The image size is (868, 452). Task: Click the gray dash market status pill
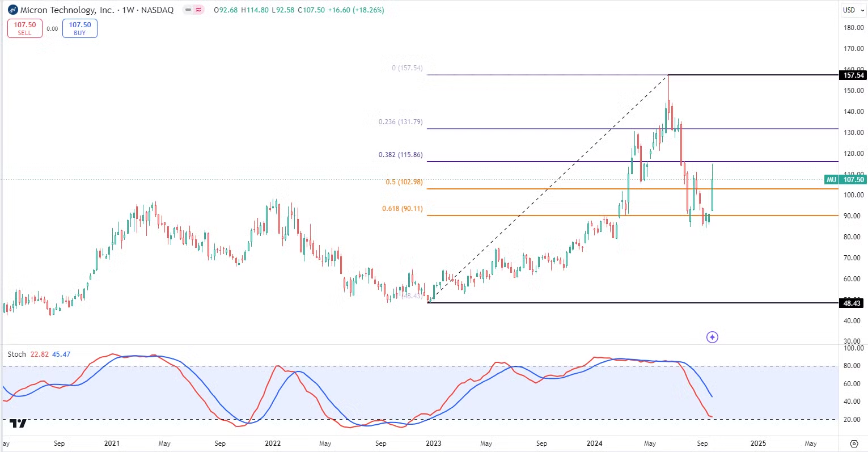tap(188, 10)
